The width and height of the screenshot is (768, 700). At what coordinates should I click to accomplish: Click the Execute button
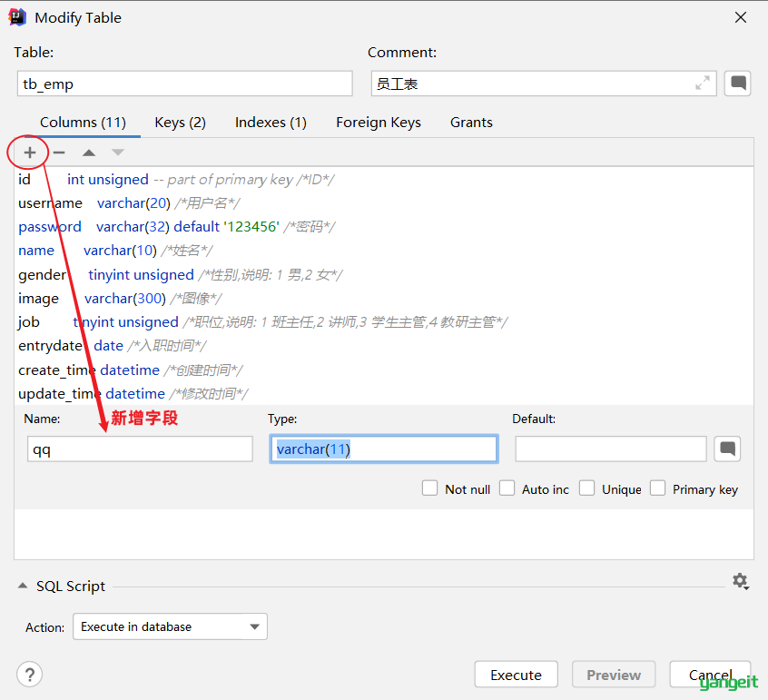[516, 675]
